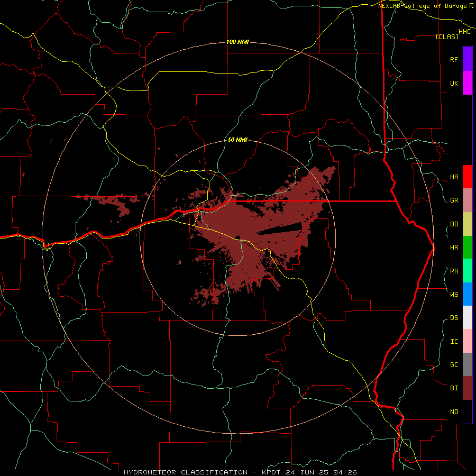Click the ND black legend swatch

467,411
